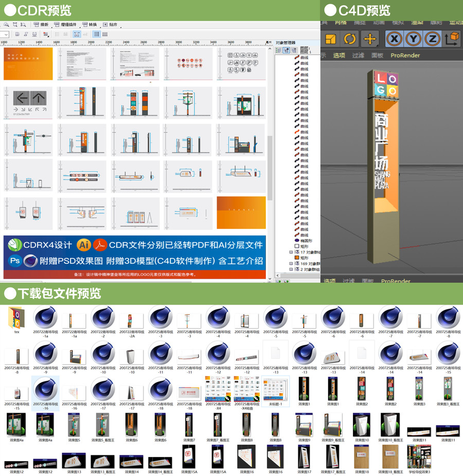463x476 pixels.
Task: Open the 面板 menu above the C4D viewport
Action: 377,55
